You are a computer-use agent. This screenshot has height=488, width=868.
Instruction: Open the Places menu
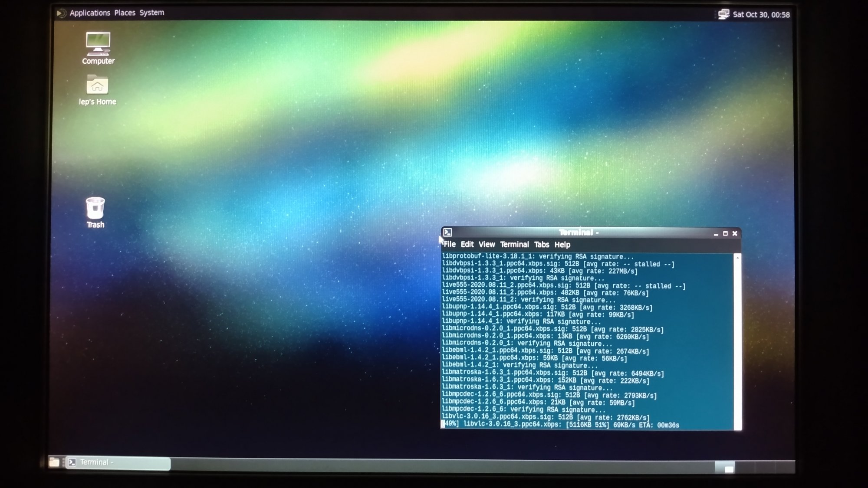[x=125, y=13]
